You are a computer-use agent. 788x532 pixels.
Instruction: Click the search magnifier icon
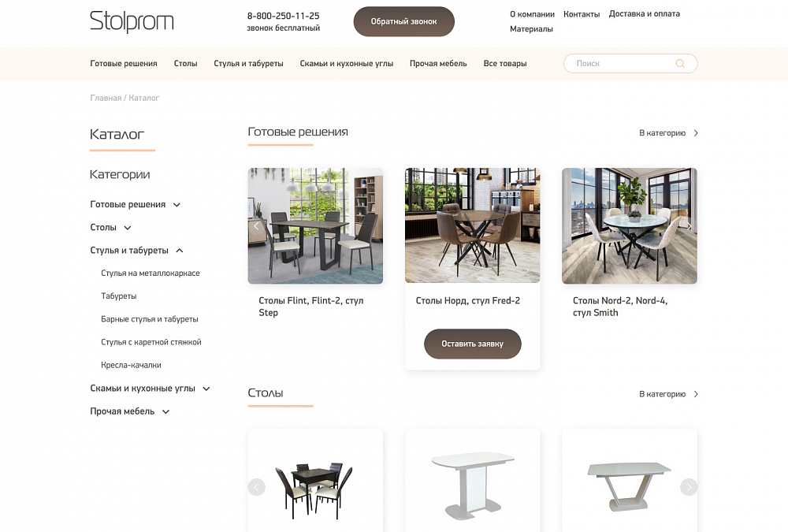pos(680,63)
